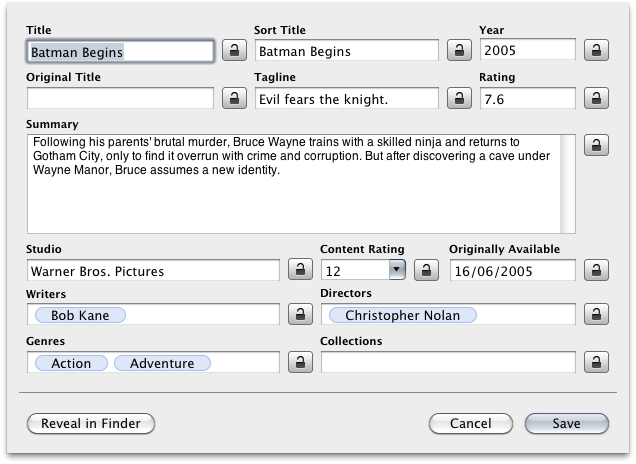The height and width of the screenshot is (464, 636).
Task: Toggle lock for Originally Available date
Action: tap(596, 270)
